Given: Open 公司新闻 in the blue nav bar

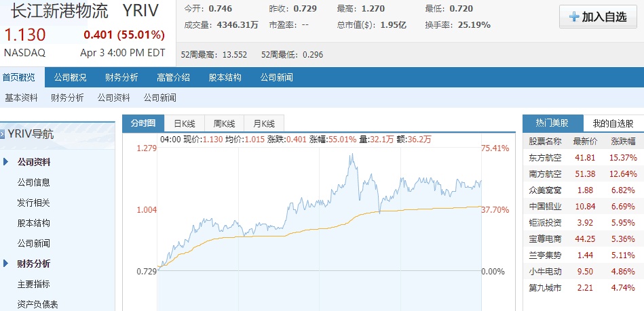Looking at the screenshot, I should [276, 77].
